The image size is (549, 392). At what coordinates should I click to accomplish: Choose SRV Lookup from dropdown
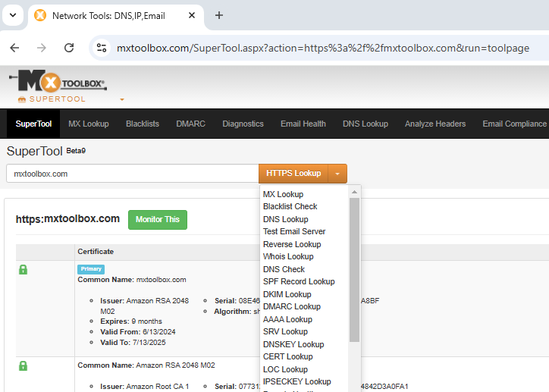pos(285,332)
